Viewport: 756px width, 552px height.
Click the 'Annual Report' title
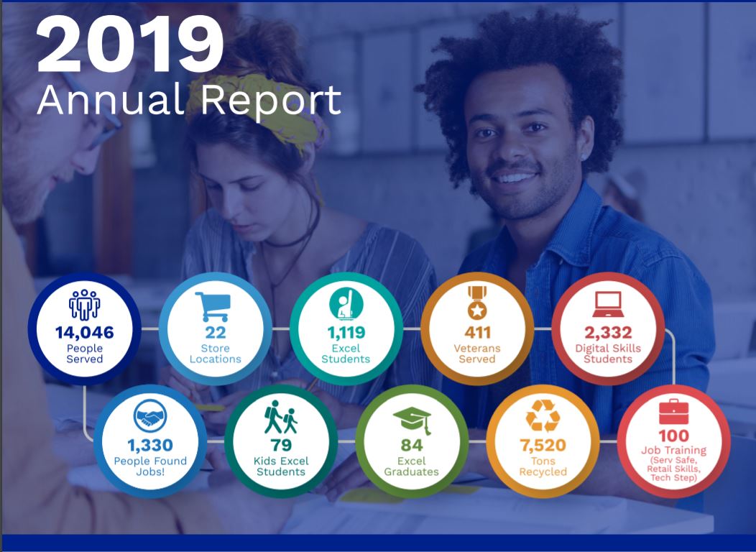coord(189,101)
